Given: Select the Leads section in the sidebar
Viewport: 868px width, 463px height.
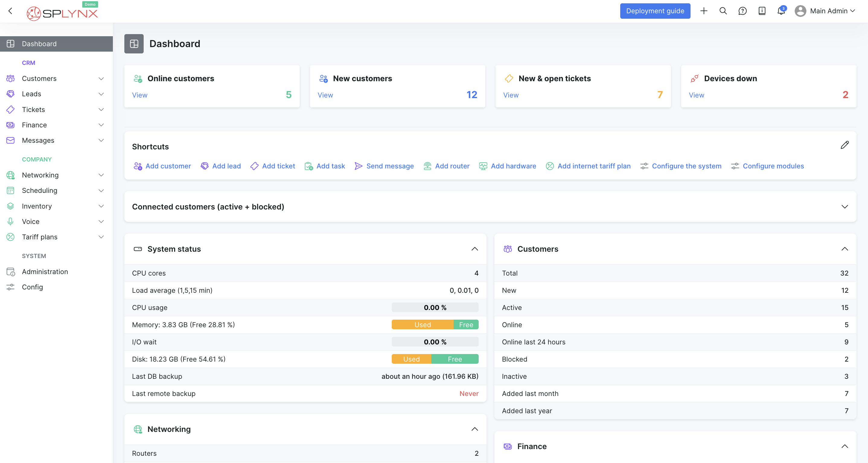Looking at the screenshot, I should tap(31, 94).
